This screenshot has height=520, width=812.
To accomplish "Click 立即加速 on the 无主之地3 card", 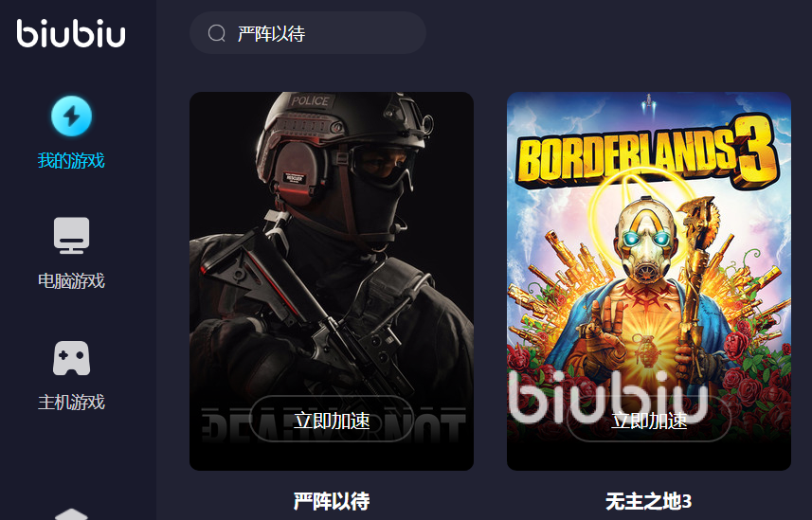I will pos(649,420).
